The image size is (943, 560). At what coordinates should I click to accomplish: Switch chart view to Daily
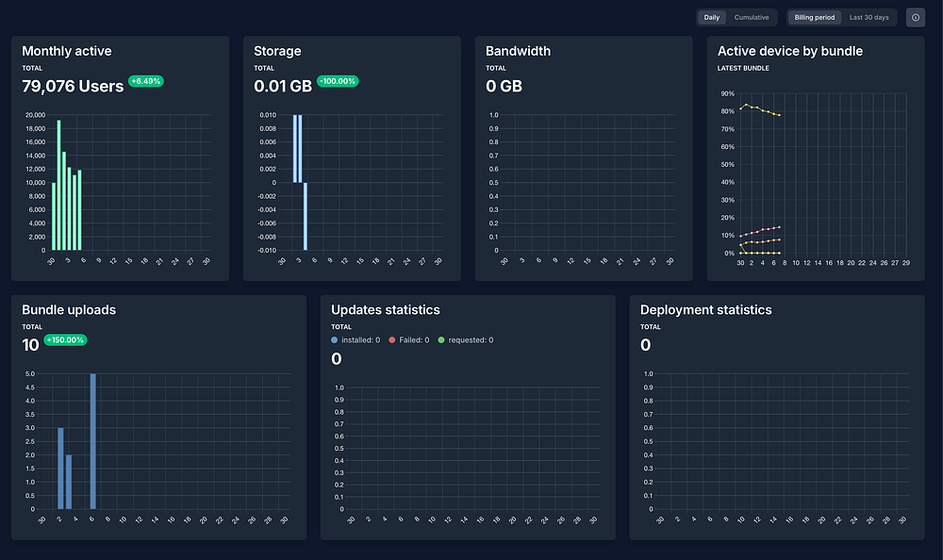[x=711, y=18]
